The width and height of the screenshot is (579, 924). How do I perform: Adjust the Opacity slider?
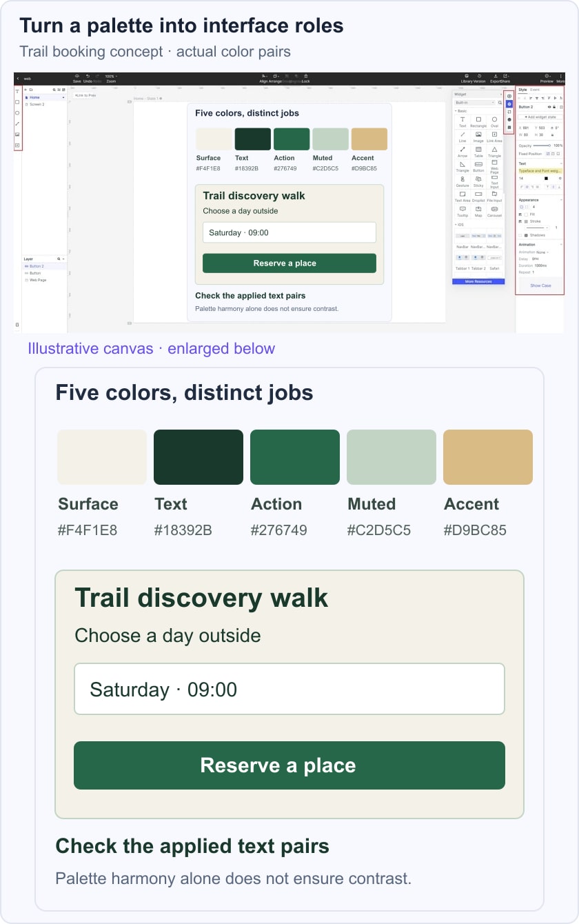coord(542,145)
